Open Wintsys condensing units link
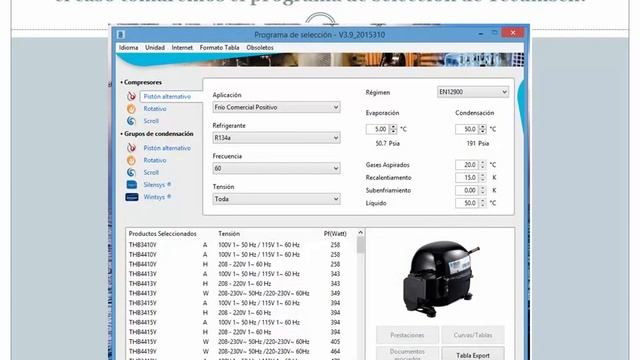 click(x=157, y=197)
